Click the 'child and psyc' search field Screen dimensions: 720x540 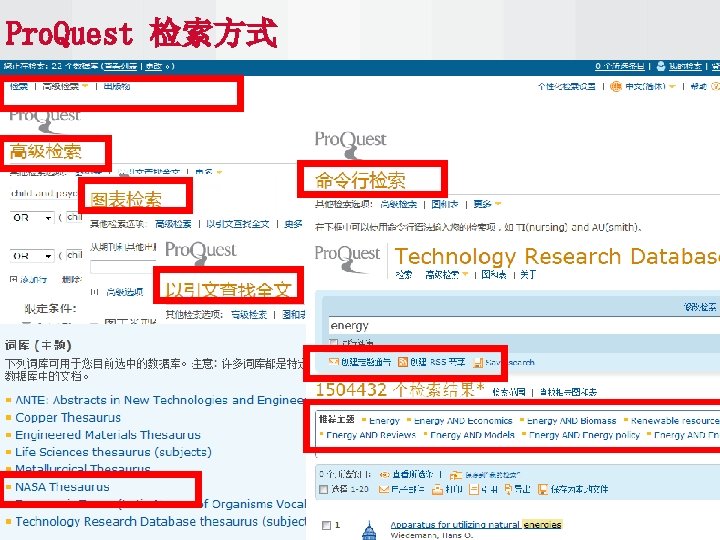[44, 193]
